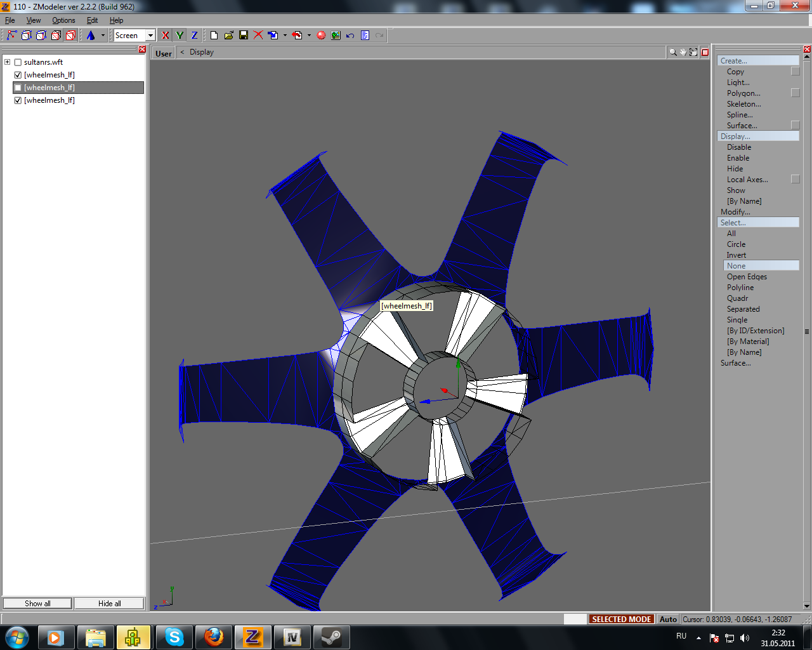
Task: Open Skype from the taskbar
Action: coord(174,637)
